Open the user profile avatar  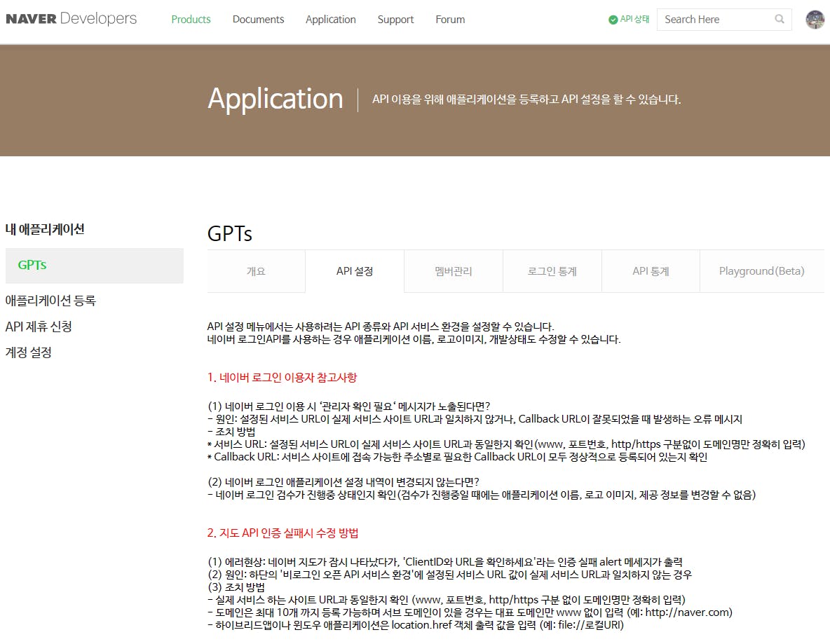click(x=815, y=20)
